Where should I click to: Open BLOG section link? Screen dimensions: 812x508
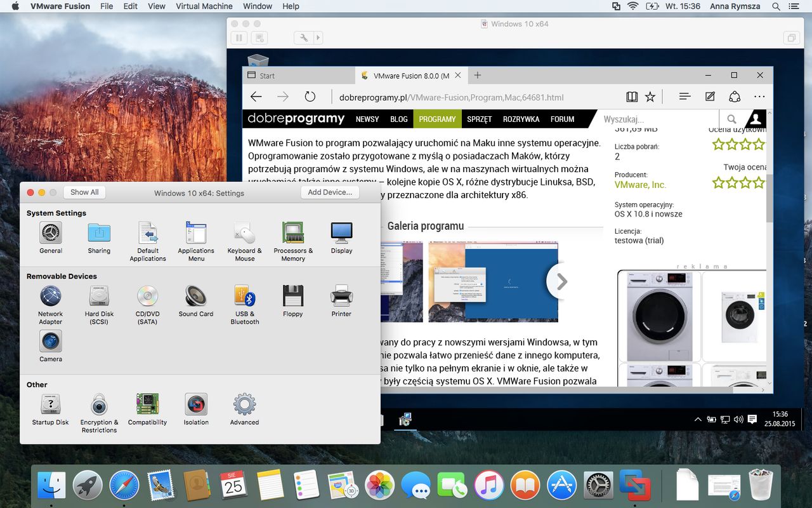(399, 119)
